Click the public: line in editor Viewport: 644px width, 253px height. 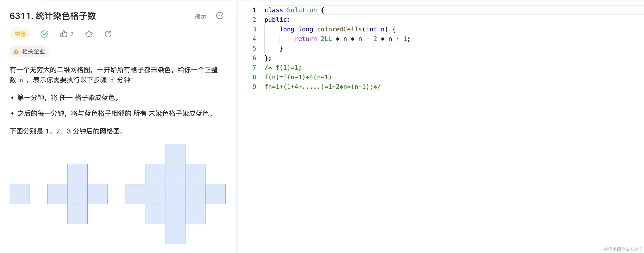coord(277,20)
